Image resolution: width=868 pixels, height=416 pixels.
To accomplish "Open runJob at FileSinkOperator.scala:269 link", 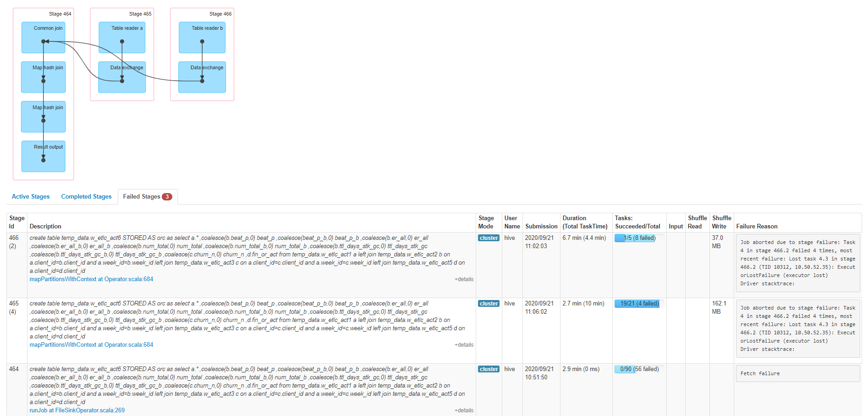I will [x=77, y=410].
